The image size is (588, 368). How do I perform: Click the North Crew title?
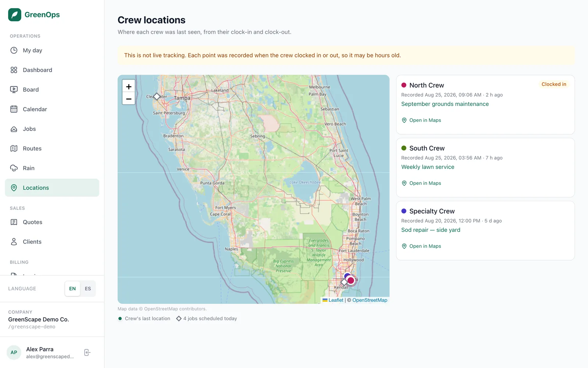pyautogui.click(x=427, y=85)
